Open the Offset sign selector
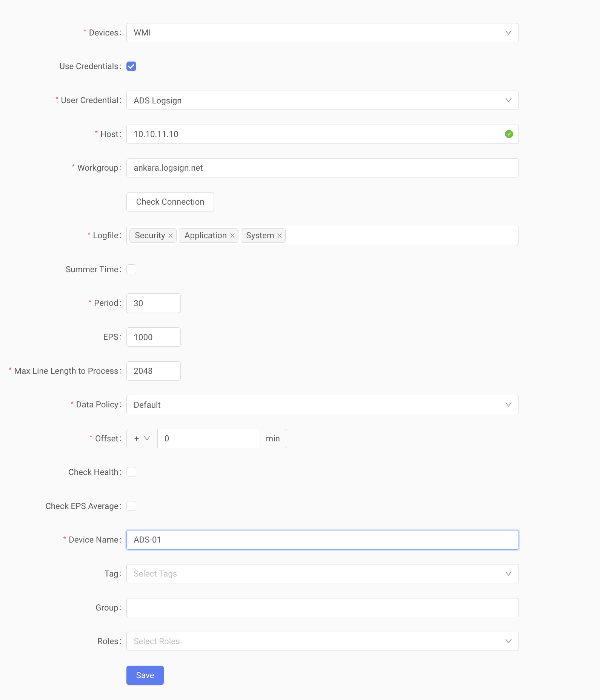Screen dimensions: 600x700 point(142,438)
